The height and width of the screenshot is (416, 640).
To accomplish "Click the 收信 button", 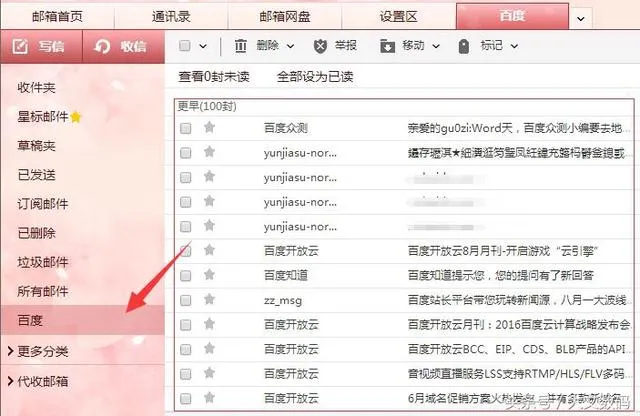I will point(124,46).
